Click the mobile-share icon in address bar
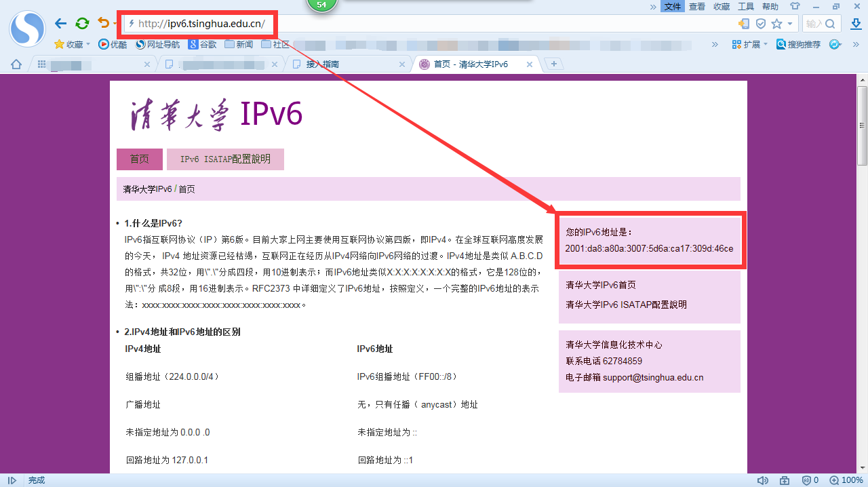 [744, 24]
